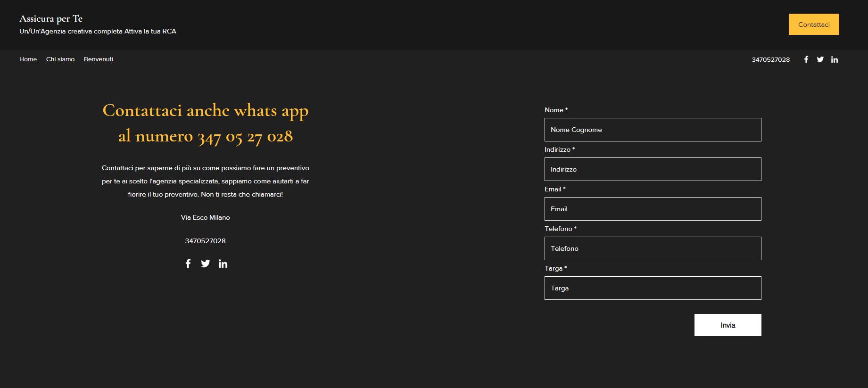Click phone number below Via Esco Milano
Screen dimensions: 868x388
click(205, 241)
